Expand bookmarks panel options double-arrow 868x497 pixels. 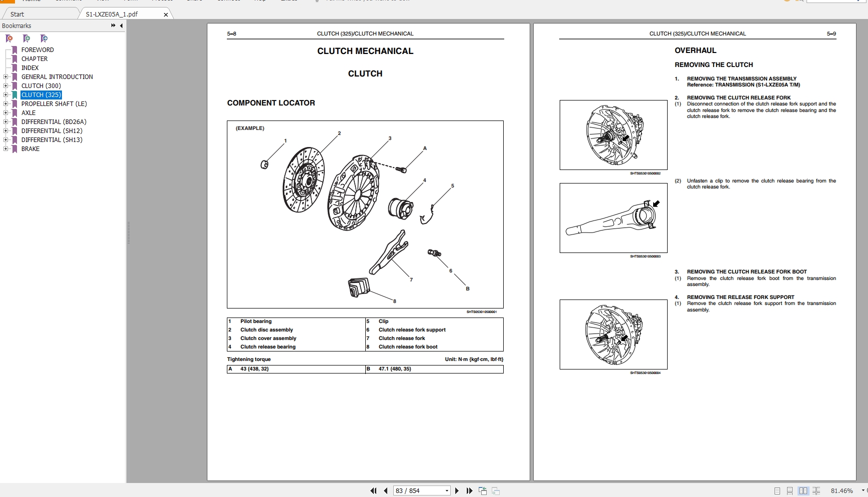113,25
